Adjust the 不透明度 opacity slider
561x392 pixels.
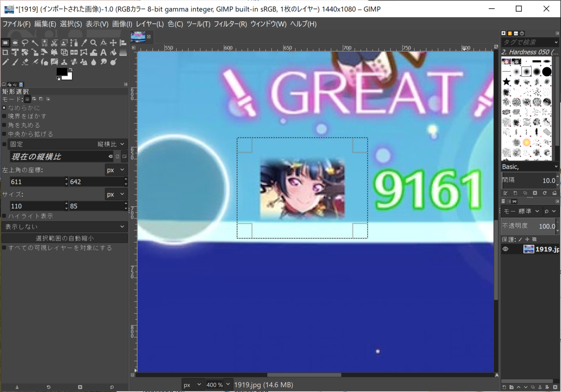pos(528,226)
